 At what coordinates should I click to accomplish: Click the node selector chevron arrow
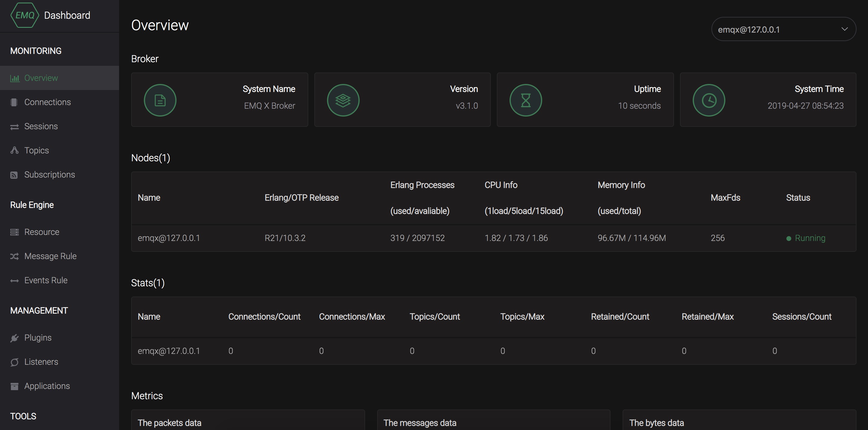tap(844, 29)
